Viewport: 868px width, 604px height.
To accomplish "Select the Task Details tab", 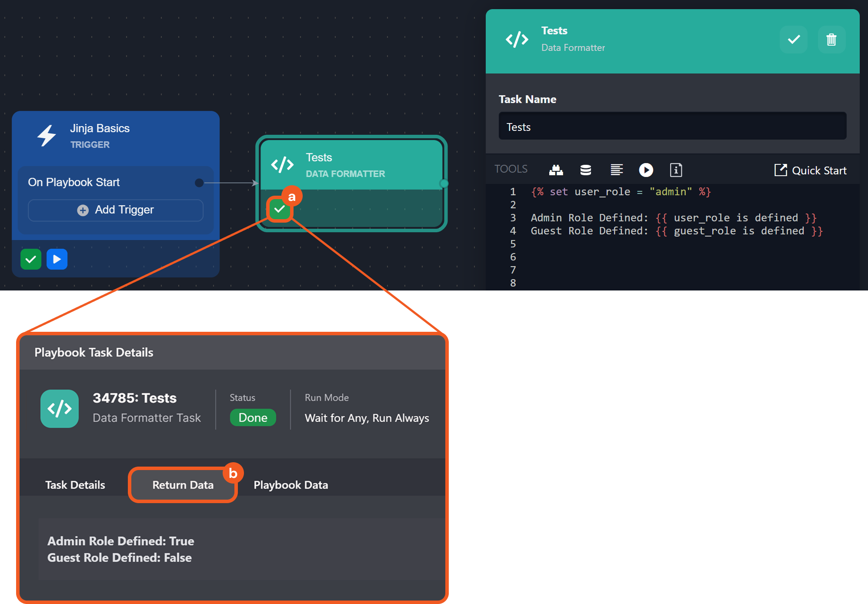I will coord(75,485).
